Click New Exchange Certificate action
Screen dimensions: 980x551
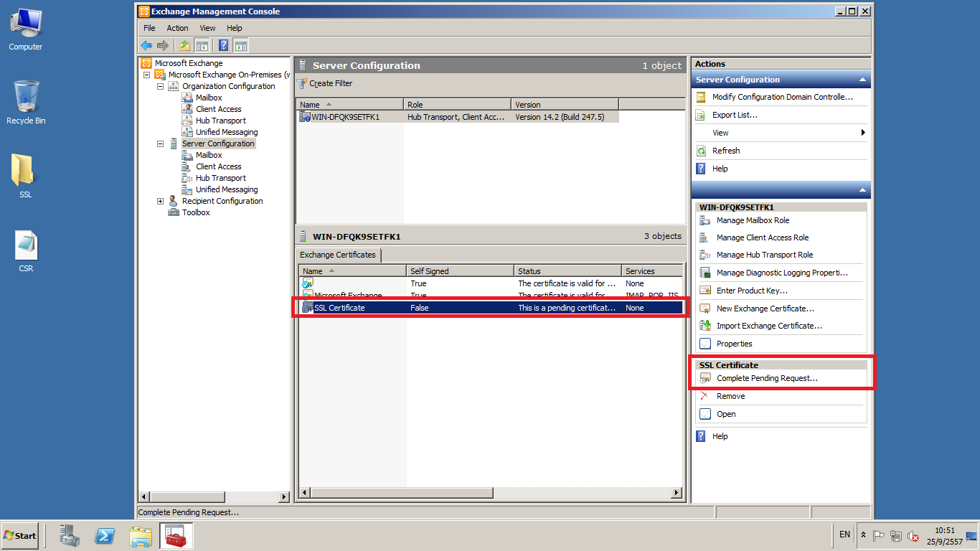click(765, 309)
